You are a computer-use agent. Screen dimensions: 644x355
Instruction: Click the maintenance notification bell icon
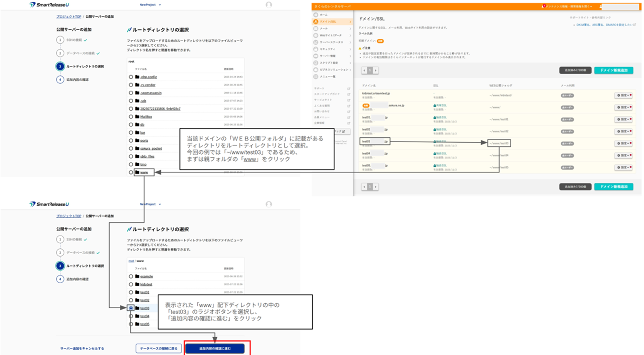(543, 7)
